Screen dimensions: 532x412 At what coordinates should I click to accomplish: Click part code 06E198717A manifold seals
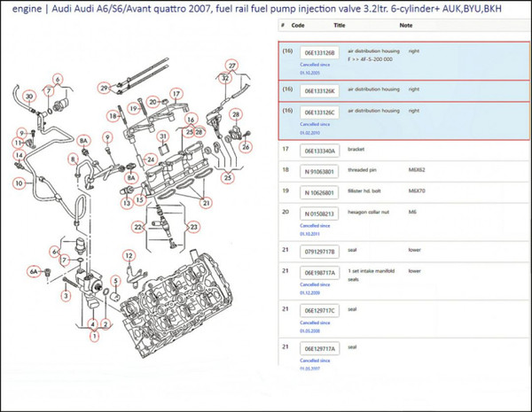318,273
